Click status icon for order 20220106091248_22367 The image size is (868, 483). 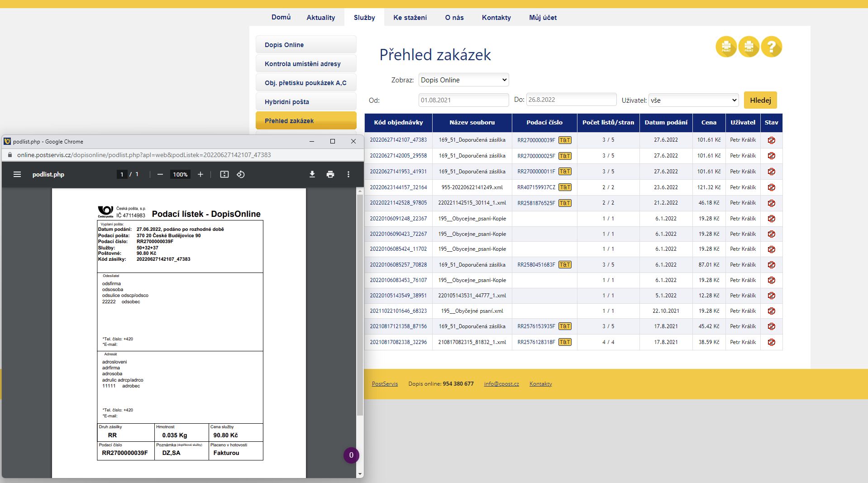click(x=772, y=219)
